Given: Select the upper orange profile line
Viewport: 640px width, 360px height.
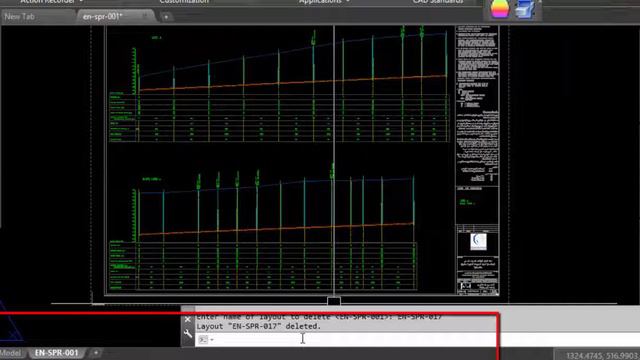Looking at the screenshot, I should [x=293, y=83].
